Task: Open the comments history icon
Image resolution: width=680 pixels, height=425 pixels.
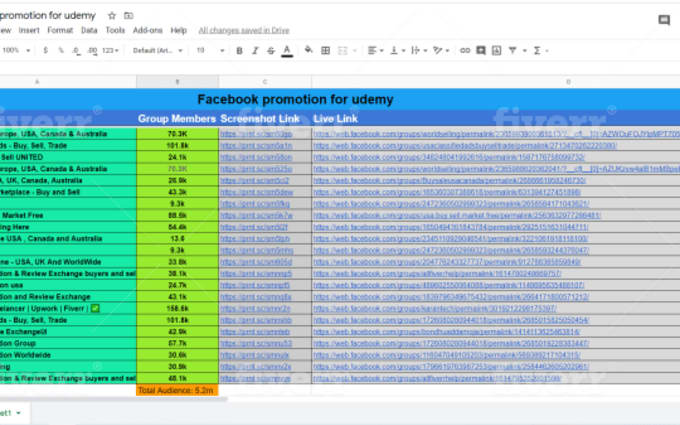Action: (x=664, y=20)
